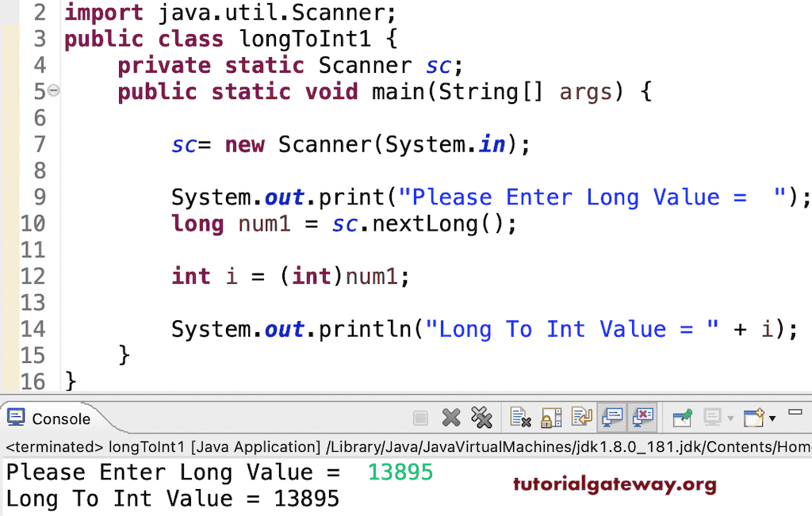Expand the Open Console dropdown arrow
The height and width of the screenshot is (516, 812).
pyautogui.click(x=772, y=418)
